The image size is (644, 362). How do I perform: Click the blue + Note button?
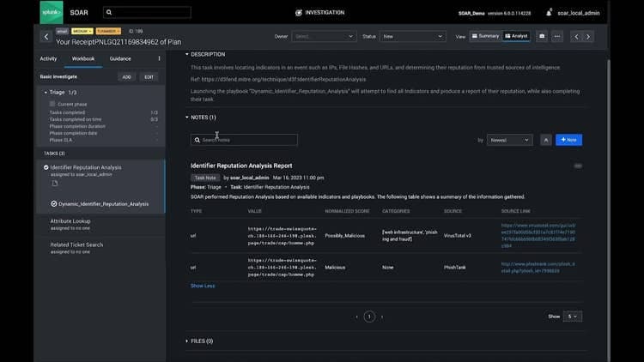[x=568, y=140]
